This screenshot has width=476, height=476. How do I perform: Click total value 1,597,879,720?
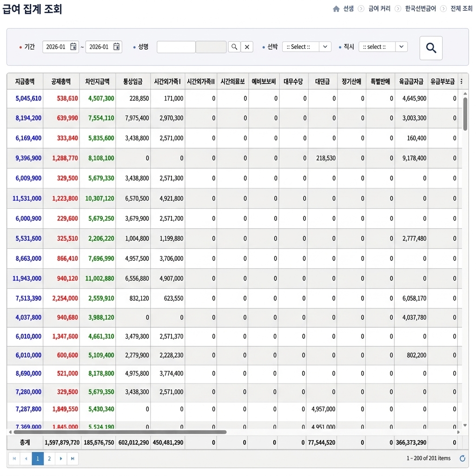62,443
